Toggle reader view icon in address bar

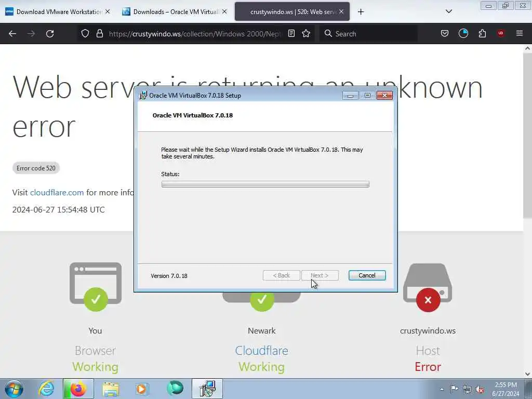pos(291,34)
